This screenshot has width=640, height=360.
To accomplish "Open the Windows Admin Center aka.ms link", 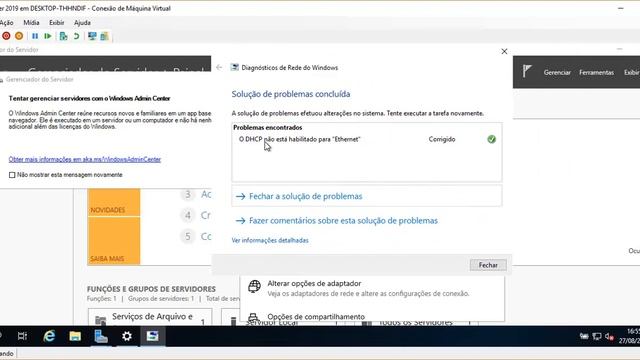I will [x=84, y=159].
